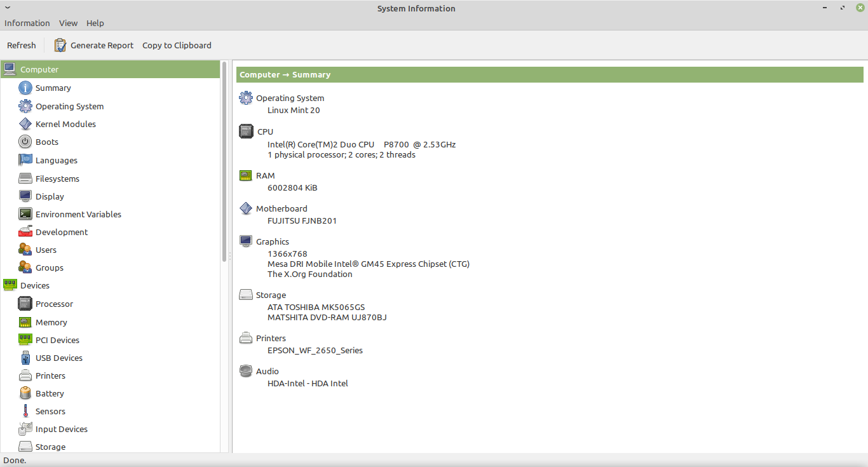Click the Development toolbox icon

(25, 232)
